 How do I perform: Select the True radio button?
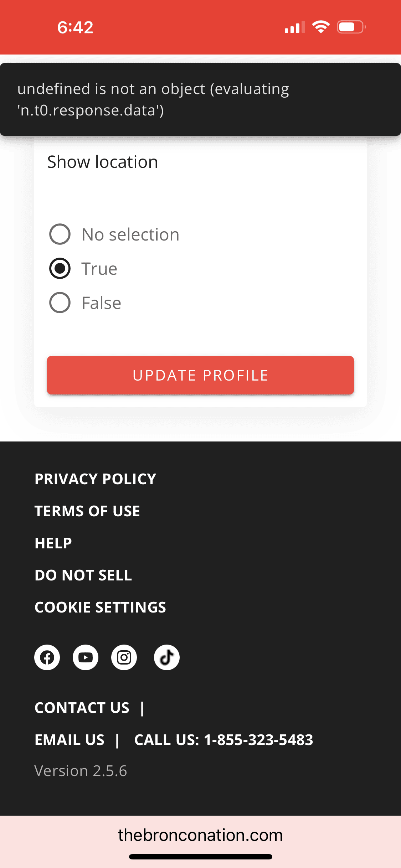click(60, 268)
